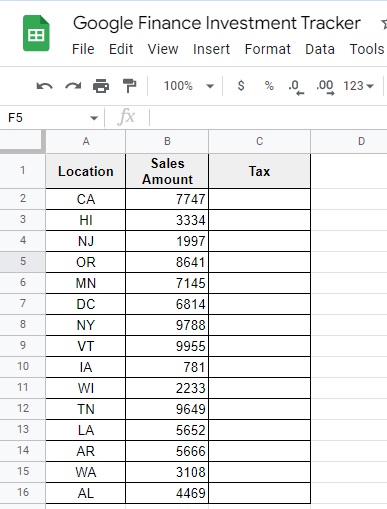Click the Redo arrow icon
Screen dimensions: 387x509
pos(73,86)
